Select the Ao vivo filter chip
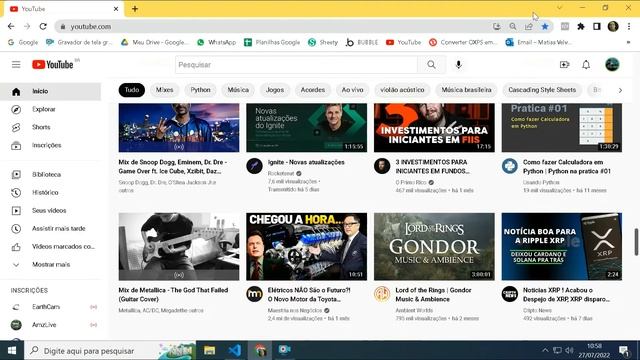This screenshot has width=640, height=360. pos(353,90)
